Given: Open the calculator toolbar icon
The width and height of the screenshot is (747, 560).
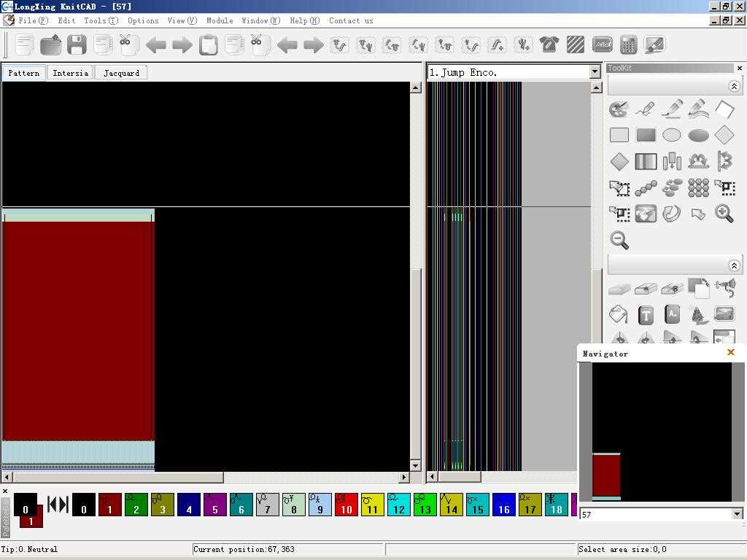Looking at the screenshot, I should click(x=628, y=44).
